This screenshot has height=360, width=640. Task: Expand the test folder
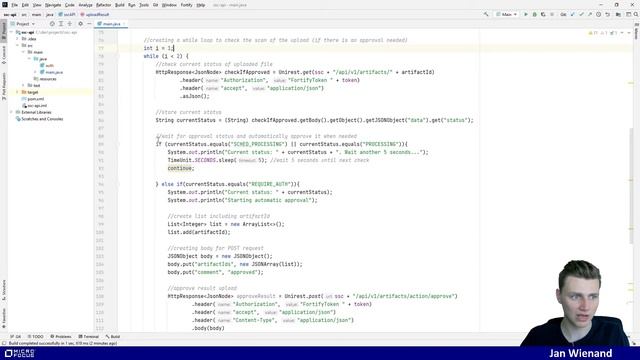[23, 85]
